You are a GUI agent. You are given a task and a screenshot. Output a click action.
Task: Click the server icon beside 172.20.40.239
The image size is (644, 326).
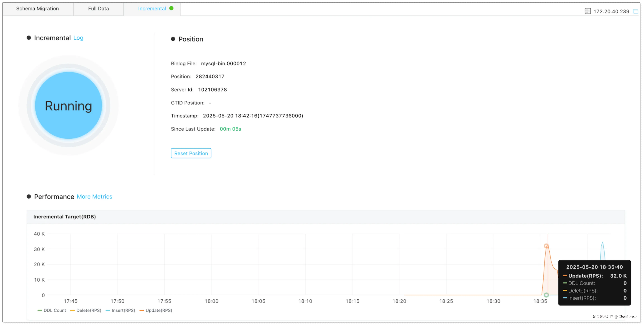tap(588, 11)
